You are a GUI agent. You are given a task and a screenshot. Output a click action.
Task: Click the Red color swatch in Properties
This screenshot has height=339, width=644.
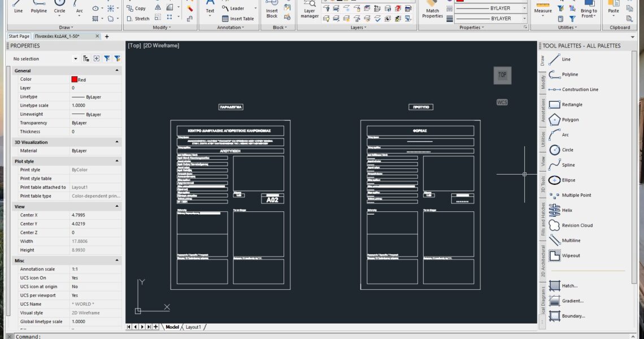(x=74, y=80)
